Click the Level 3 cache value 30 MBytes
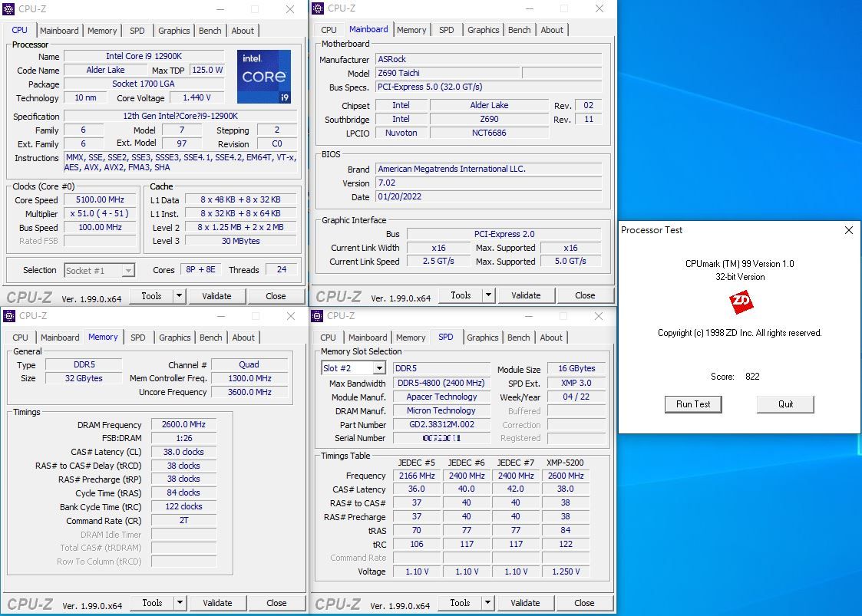The image size is (862, 616). tap(241, 241)
